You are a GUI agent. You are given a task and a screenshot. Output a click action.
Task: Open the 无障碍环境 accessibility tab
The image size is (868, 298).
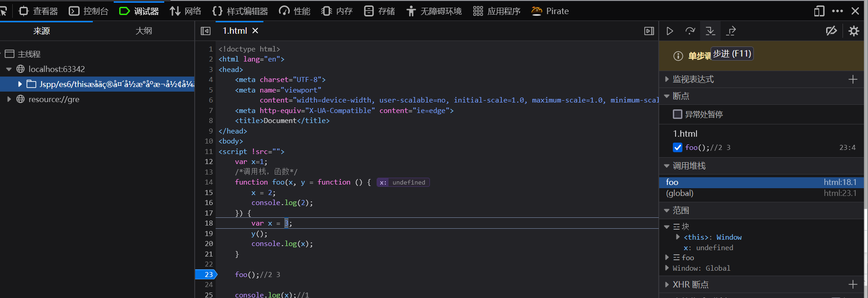point(434,11)
